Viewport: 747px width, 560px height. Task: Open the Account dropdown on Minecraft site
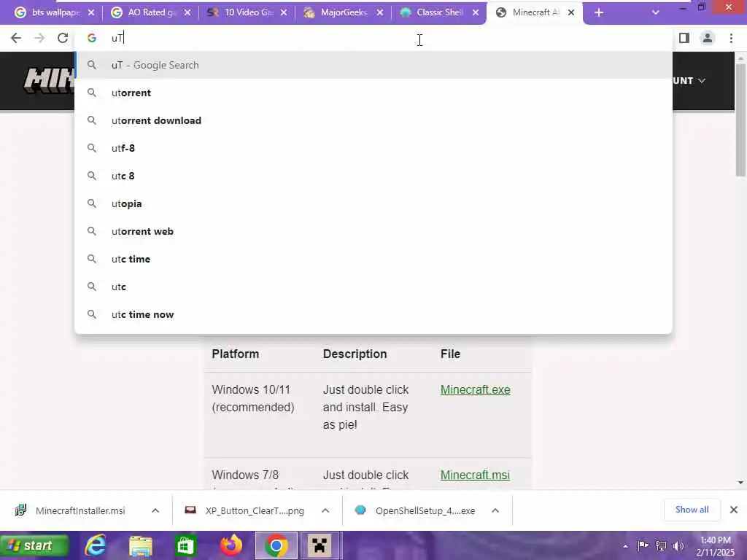pyautogui.click(x=689, y=80)
